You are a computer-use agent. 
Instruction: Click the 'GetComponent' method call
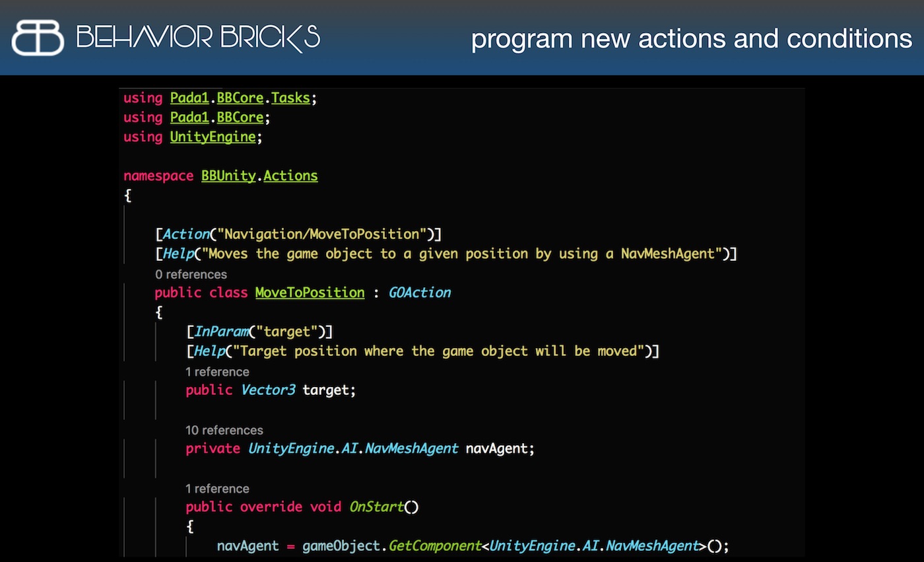(x=434, y=546)
